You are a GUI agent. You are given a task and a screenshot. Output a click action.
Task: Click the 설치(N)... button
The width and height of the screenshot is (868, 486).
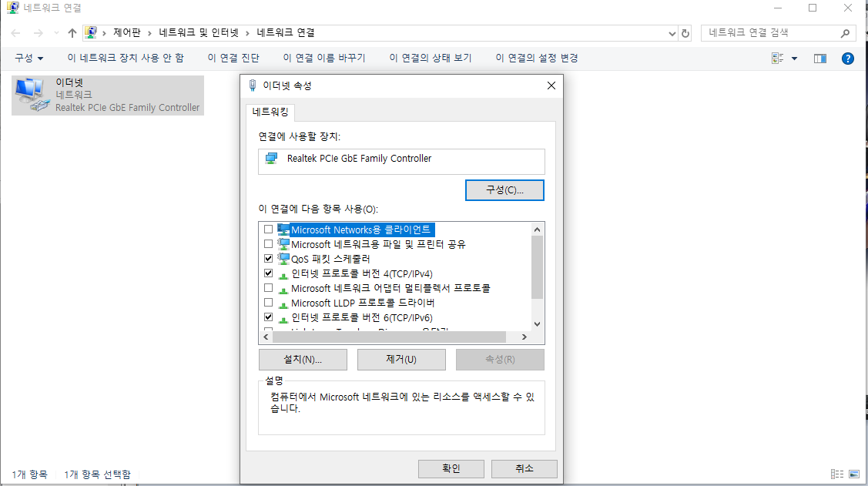pos(303,359)
